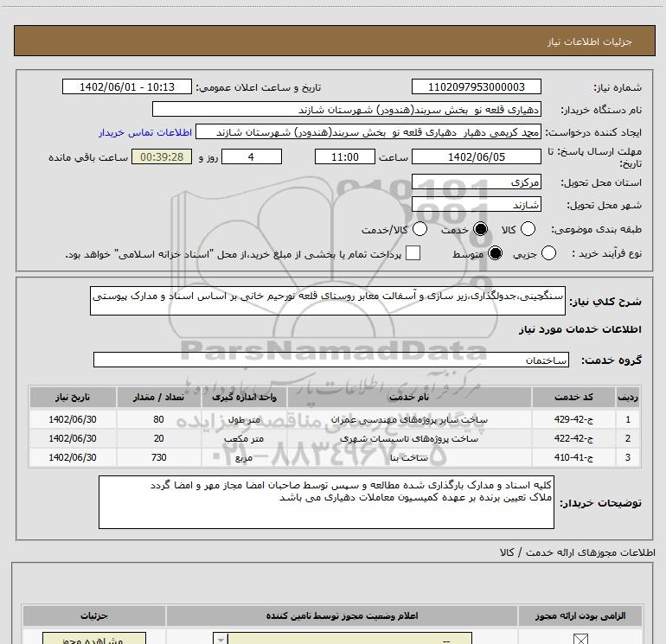
Task: Click service code ج-41-410
Action: click(x=573, y=457)
